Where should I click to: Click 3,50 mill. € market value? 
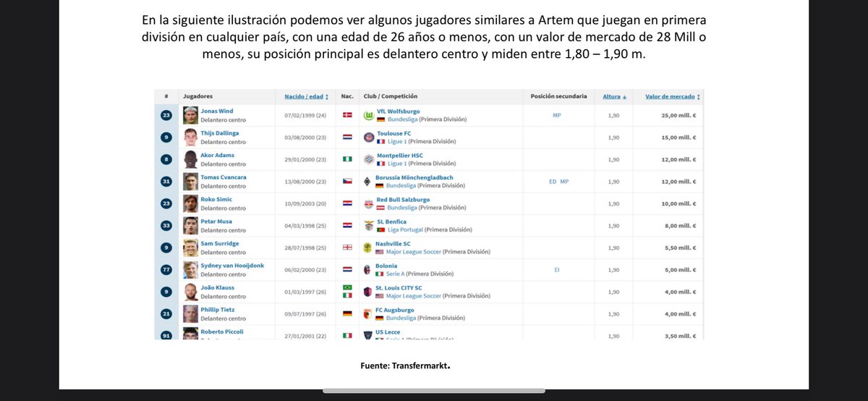click(682, 336)
